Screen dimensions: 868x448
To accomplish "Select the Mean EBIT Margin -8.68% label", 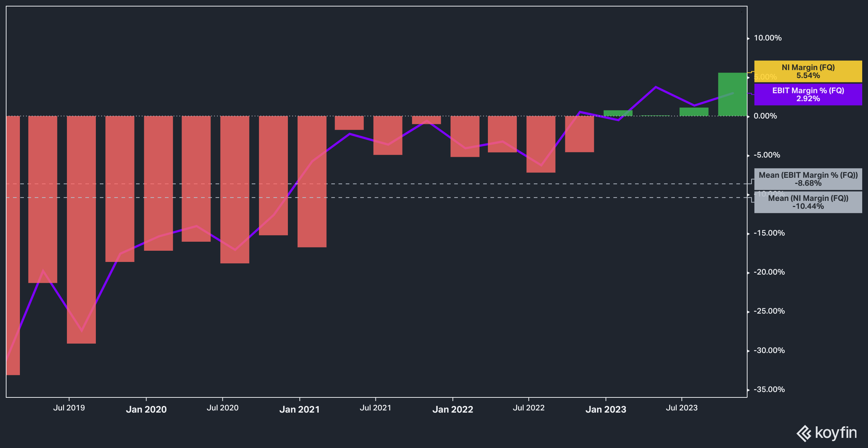I will click(808, 179).
